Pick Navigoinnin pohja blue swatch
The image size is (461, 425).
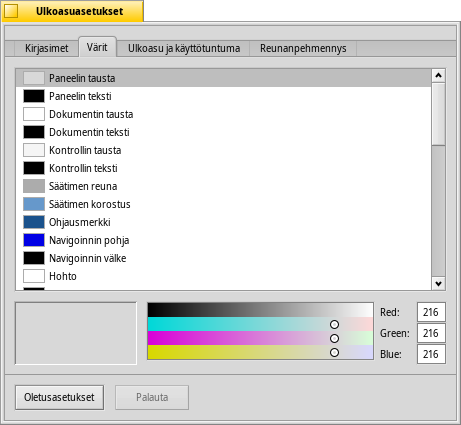point(34,240)
